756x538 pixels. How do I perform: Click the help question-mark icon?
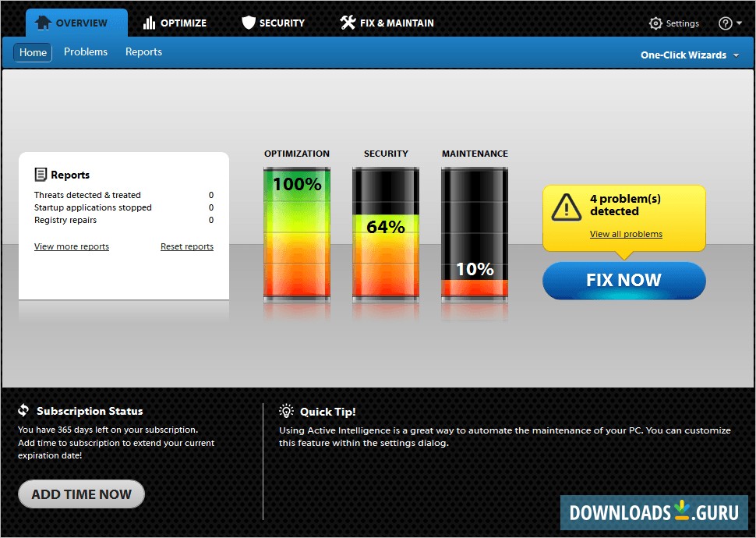(x=725, y=23)
